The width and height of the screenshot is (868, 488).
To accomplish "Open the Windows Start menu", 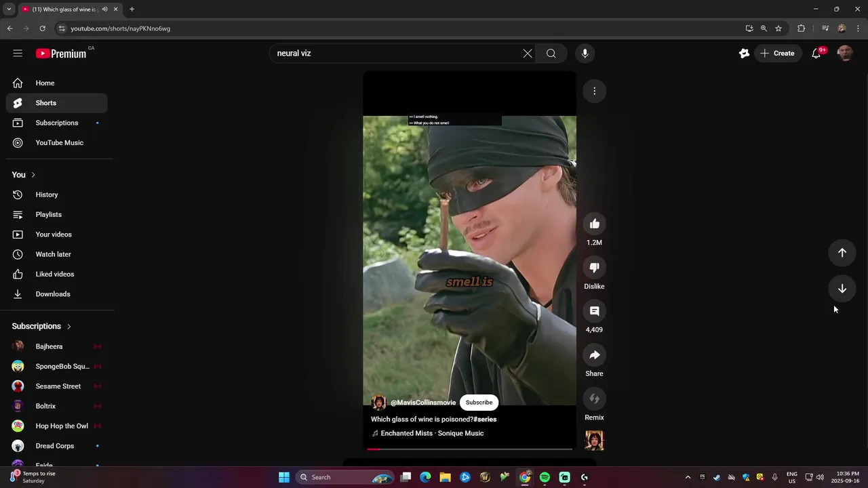I will click(284, 477).
